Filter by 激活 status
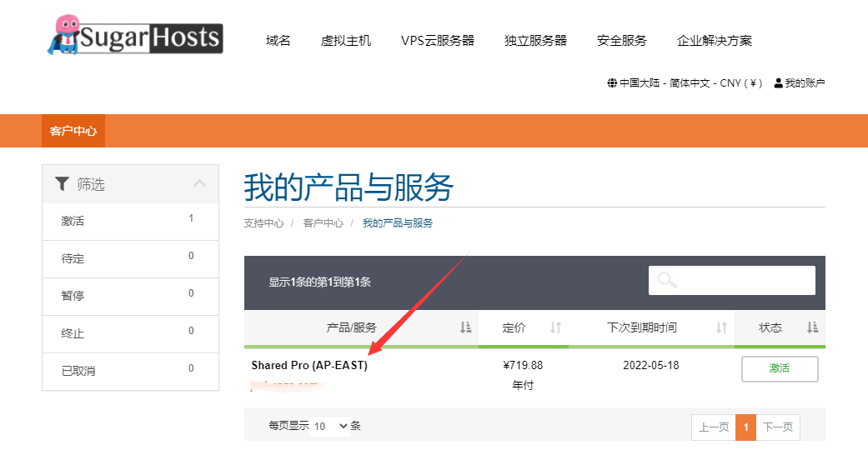The height and width of the screenshot is (460, 868). pos(131,222)
